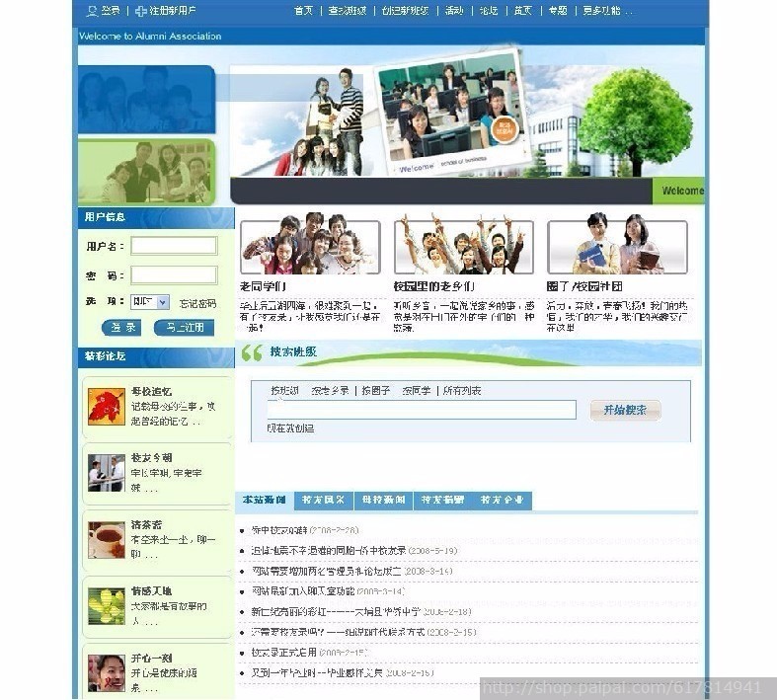This screenshot has width=777, height=700.
Task: Click the 校园里的老乡们 heading link
Action: [x=434, y=286]
